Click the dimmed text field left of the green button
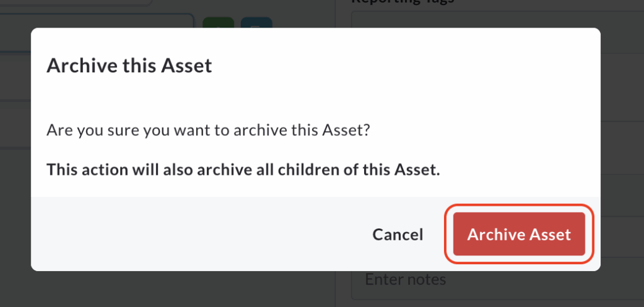 (94, 21)
